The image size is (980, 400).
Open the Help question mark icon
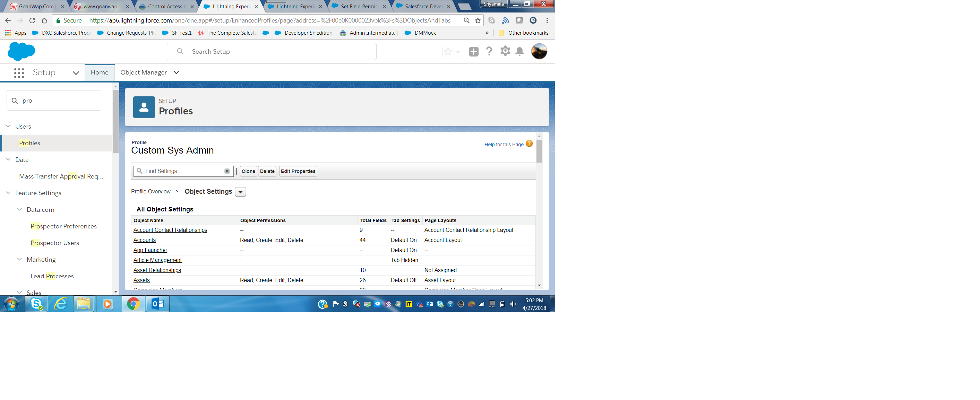[x=489, y=51]
